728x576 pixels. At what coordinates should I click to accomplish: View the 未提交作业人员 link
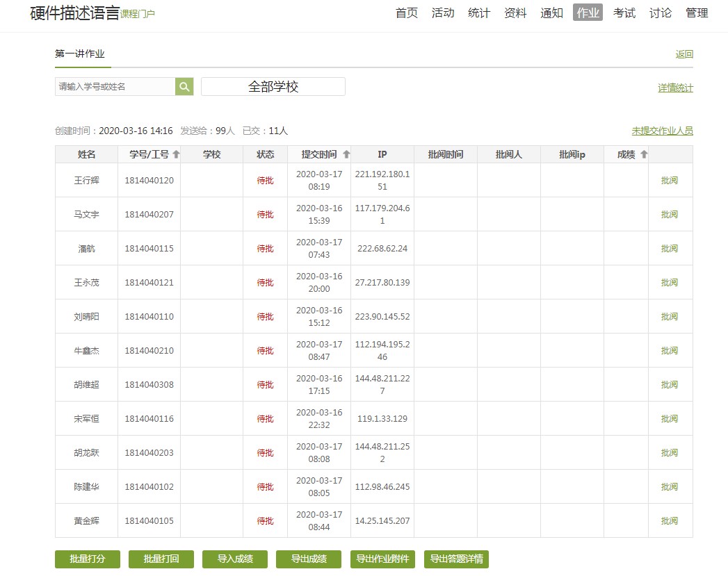coord(662,131)
